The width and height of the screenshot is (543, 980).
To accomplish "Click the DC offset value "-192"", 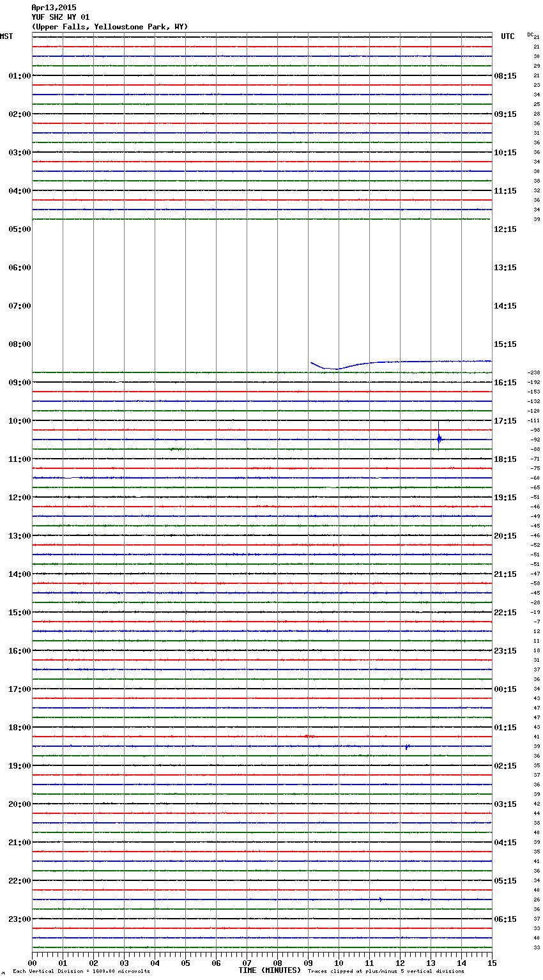I will coord(534,382).
